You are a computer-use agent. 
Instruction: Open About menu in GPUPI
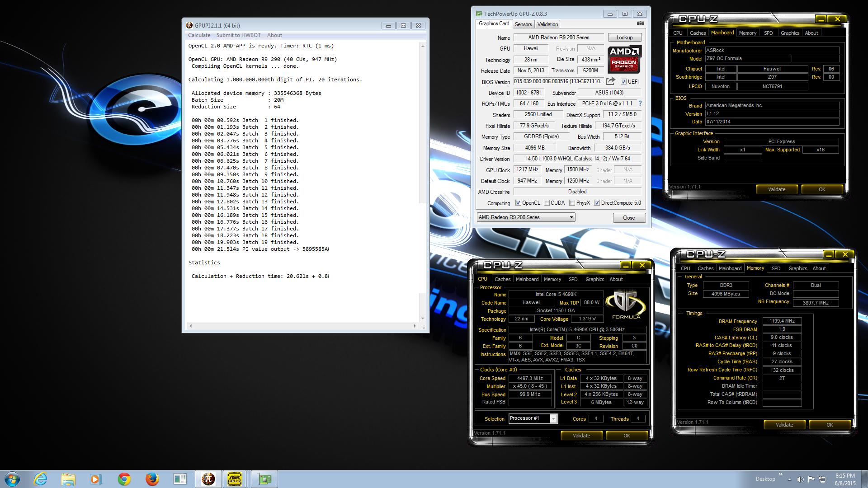tap(274, 35)
